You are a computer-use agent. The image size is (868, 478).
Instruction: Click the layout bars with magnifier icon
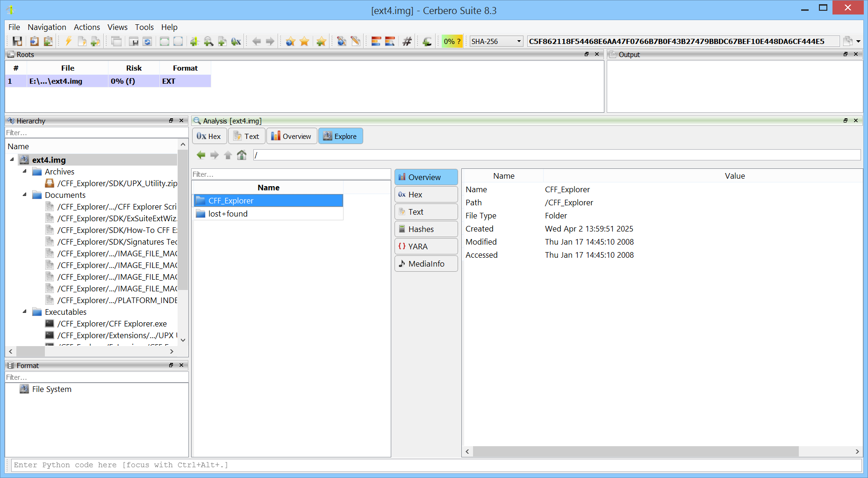(x=390, y=41)
